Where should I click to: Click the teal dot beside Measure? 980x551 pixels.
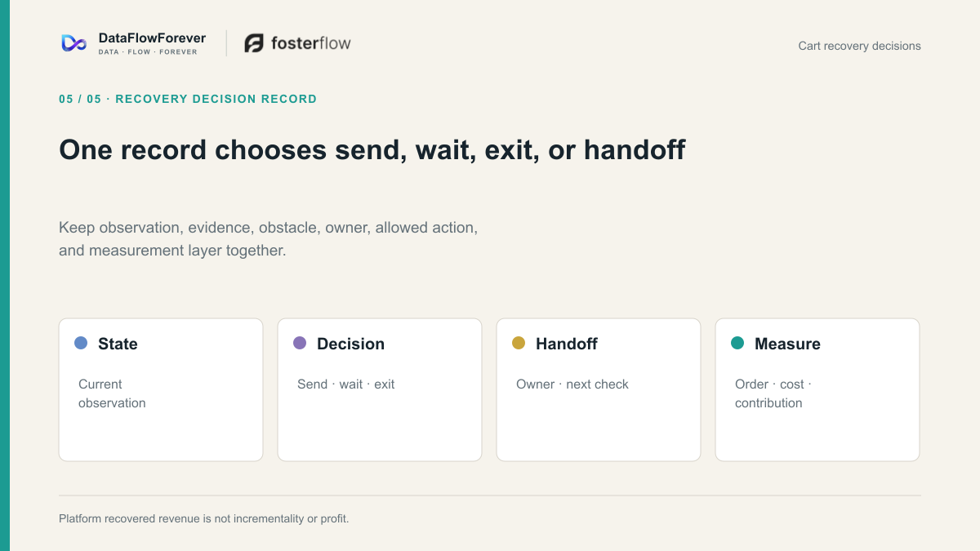[737, 343]
